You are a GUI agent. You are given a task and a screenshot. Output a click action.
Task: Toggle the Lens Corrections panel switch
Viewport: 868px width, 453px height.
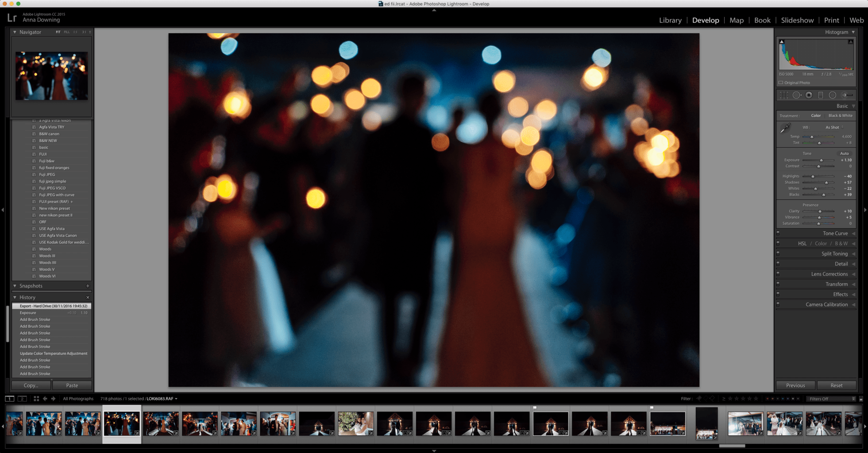(x=778, y=273)
